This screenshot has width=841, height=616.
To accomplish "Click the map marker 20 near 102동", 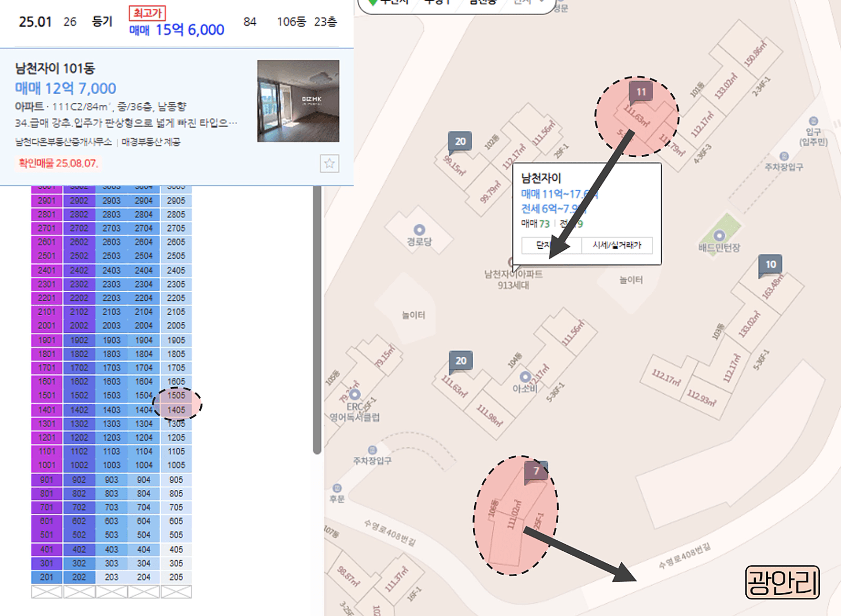I will point(460,142).
